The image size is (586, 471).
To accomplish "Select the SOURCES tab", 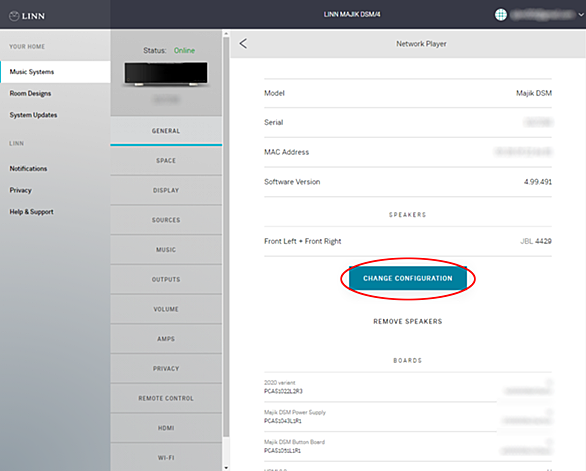I will pos(166,220).
